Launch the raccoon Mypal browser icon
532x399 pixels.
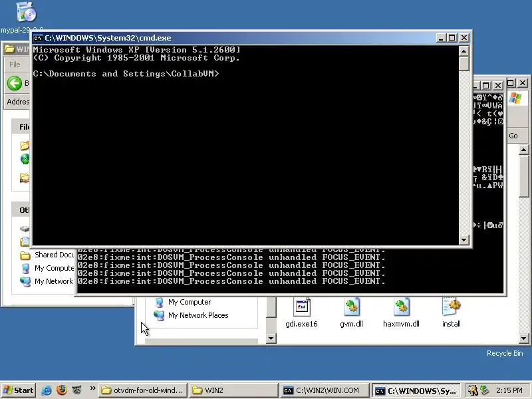click(77, 390)
